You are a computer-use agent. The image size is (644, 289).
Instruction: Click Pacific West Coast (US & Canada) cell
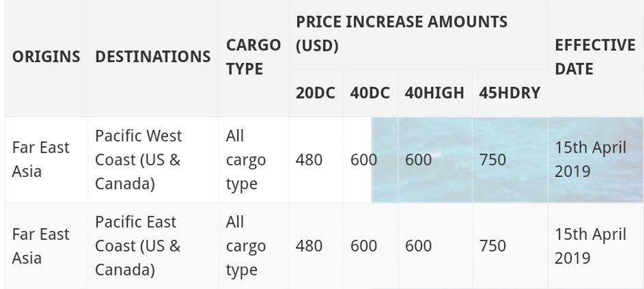point(139,159)
